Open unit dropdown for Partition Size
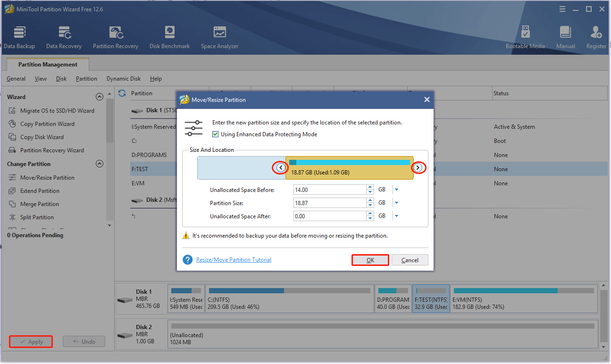Screen dimensions: 611x364 pos(396,203)
